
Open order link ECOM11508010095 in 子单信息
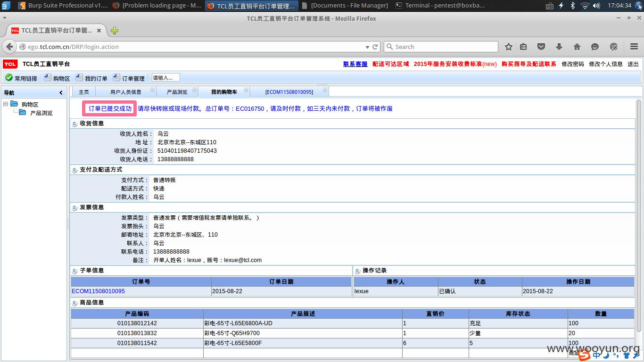[x=98, y=291]
